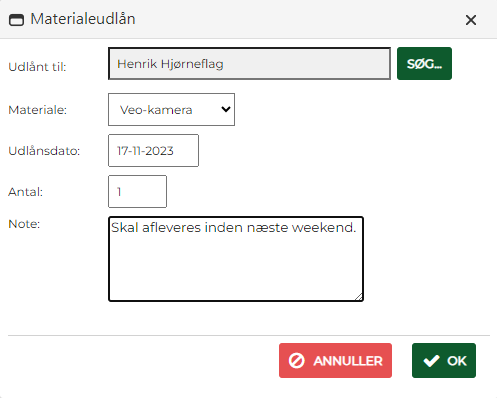Click the prohibition icon on ANNULLER button
This screenshot has width=497, height=398.
coord(296,361)
